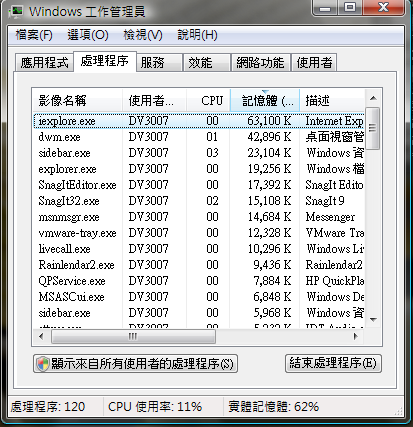Open the 檔案(F) menu
Image resolution: width=413 pixels, height=427 pixels.
(x=34, y=35)
